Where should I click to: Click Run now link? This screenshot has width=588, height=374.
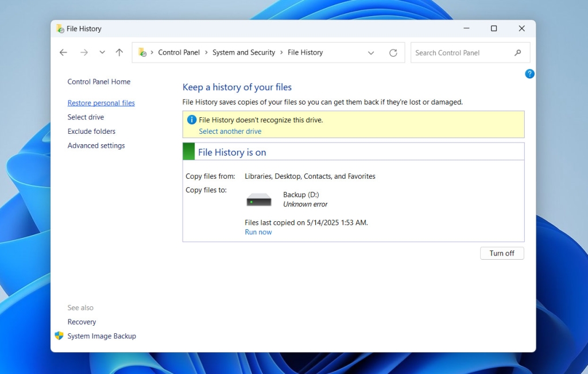[258, 232]
